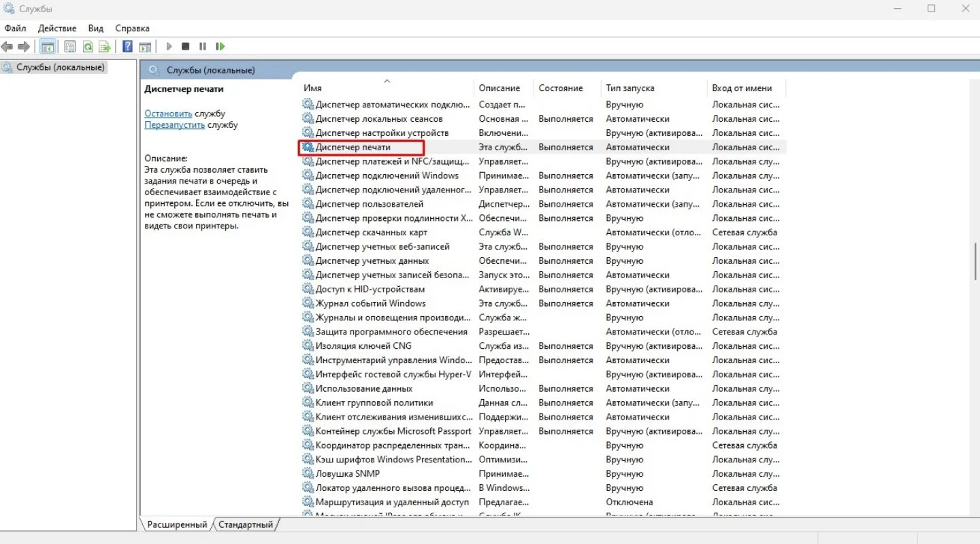Image resolution: width=980 pixels, height=544 pixels.
Task: Click the green Refresh toolbar icon
Action: [x=87, y=46]
